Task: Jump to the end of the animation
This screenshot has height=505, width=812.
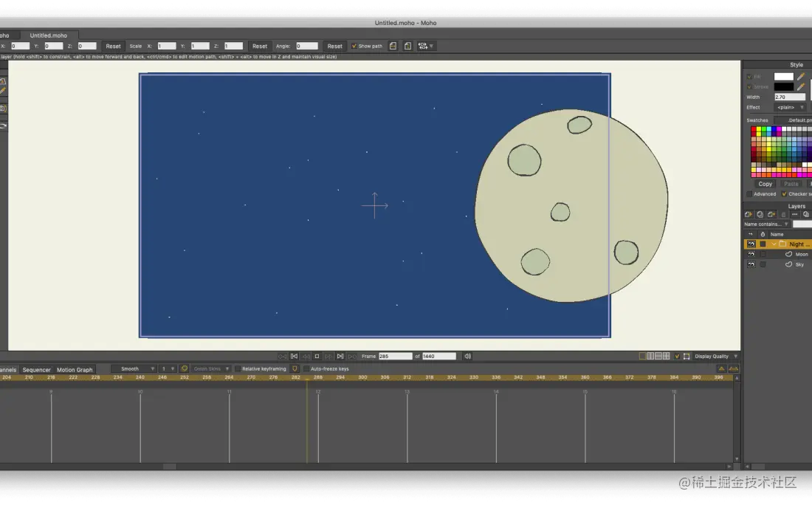Action: coord(340,357)
